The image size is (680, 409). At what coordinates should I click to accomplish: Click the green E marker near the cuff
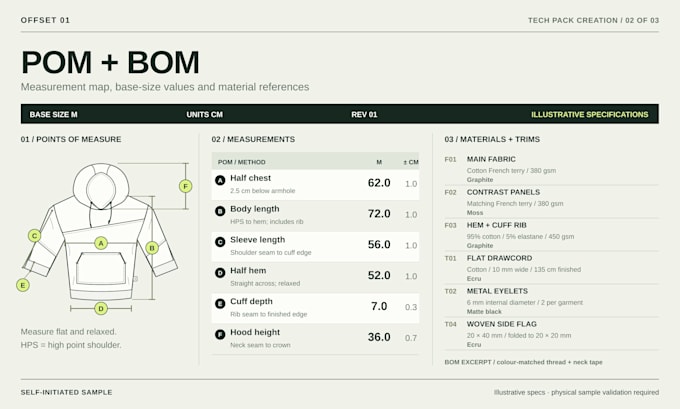click(23, 285)
